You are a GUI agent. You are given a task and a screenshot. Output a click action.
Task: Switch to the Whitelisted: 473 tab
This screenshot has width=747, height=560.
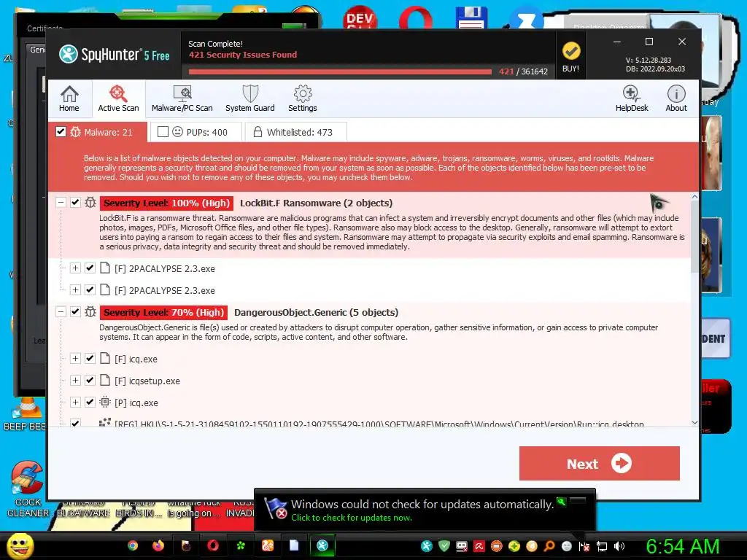(296, 132)
